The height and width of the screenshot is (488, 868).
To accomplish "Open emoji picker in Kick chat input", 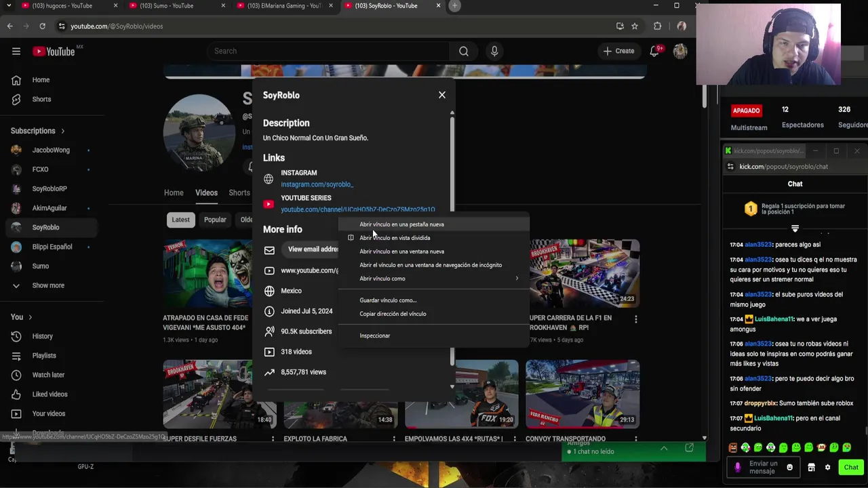I will pos(789,467).
